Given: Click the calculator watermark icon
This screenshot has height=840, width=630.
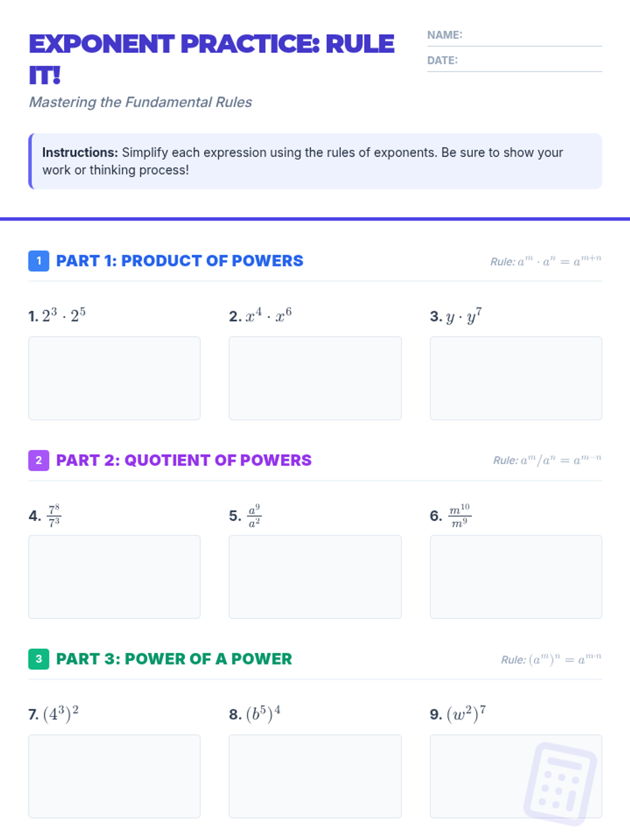Looking at the screenshot, I should coord(560,783).
